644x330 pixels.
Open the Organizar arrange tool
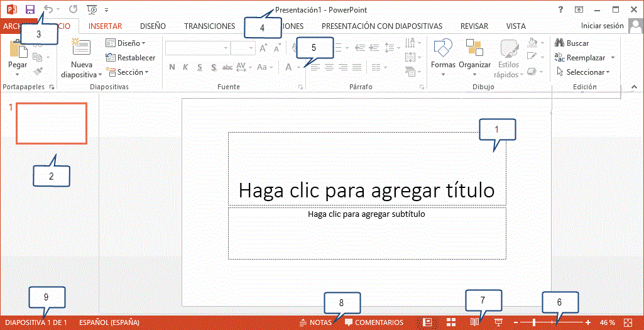coord(474,50)
